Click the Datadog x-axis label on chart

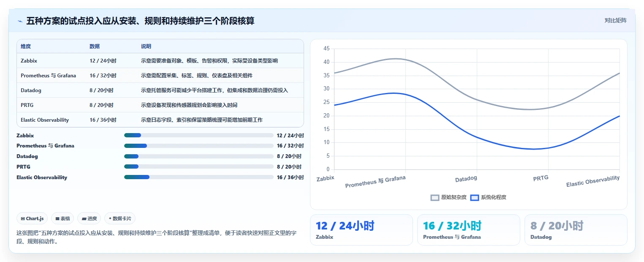pos(466,179)
